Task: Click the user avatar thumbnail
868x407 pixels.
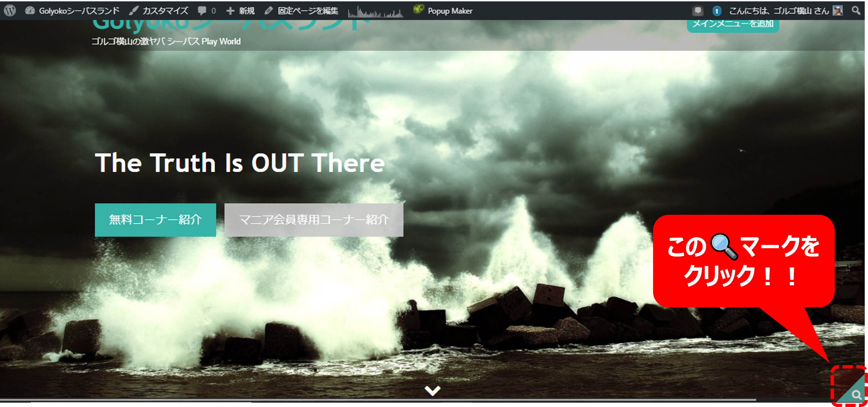Action: tap(837, 11)
